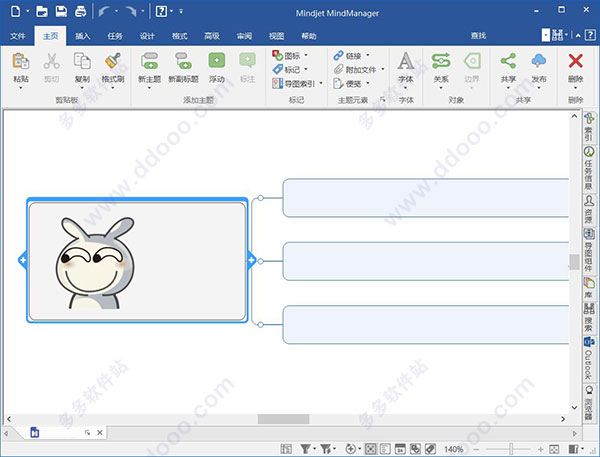Redo the last action
This screenshot has height=457, width=600.
(x=131, y=11)
